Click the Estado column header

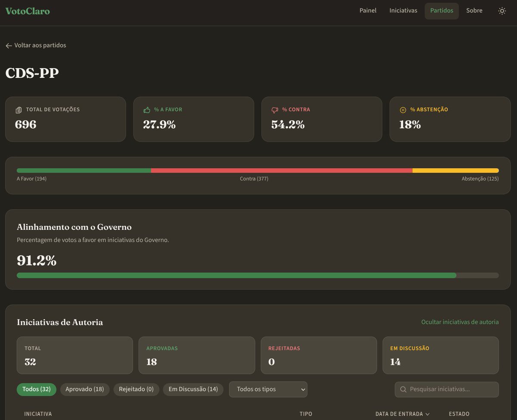click(x=459, y=414)
